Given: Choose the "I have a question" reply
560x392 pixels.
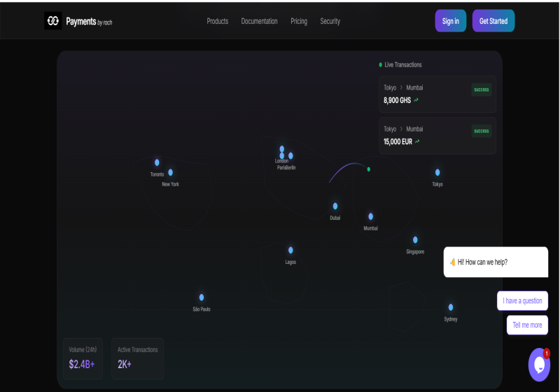Looking at the screenshot, I should tap(522, 301).
